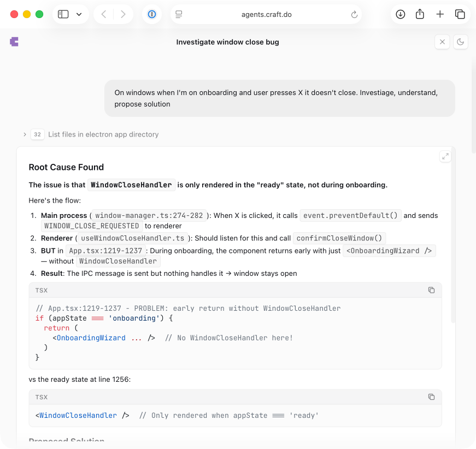This screenshot has height=449, width=476.
Task: Open the page settings icon beside the address bar
Action: (x=178, y=14)
